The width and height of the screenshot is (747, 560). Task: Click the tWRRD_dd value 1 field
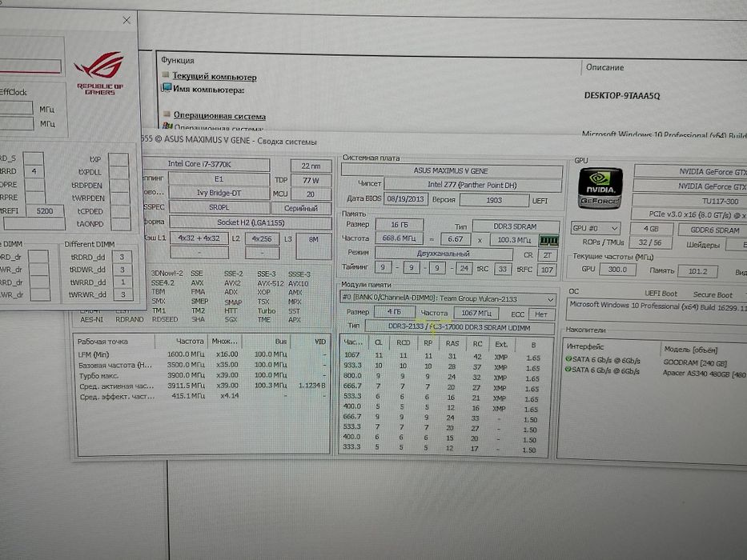(x=122, y=282)
